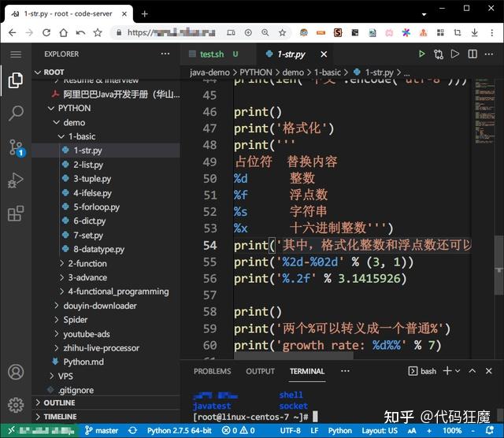Collapse the 1-basic folder
Screen dimensions: 504x438
point(61,136)
